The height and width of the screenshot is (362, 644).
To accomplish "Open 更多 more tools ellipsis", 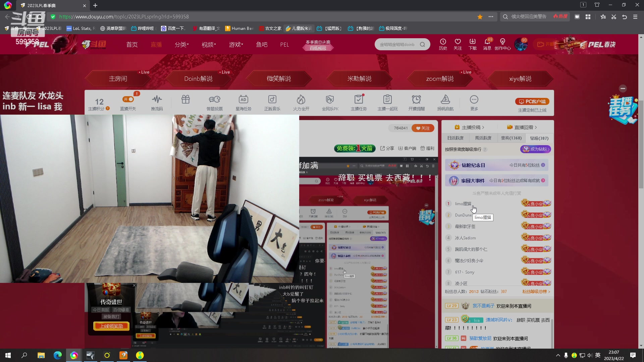I will coord(474,103).
